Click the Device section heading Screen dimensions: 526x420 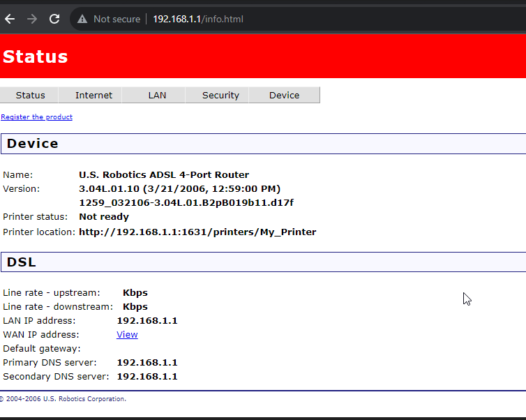33,144
